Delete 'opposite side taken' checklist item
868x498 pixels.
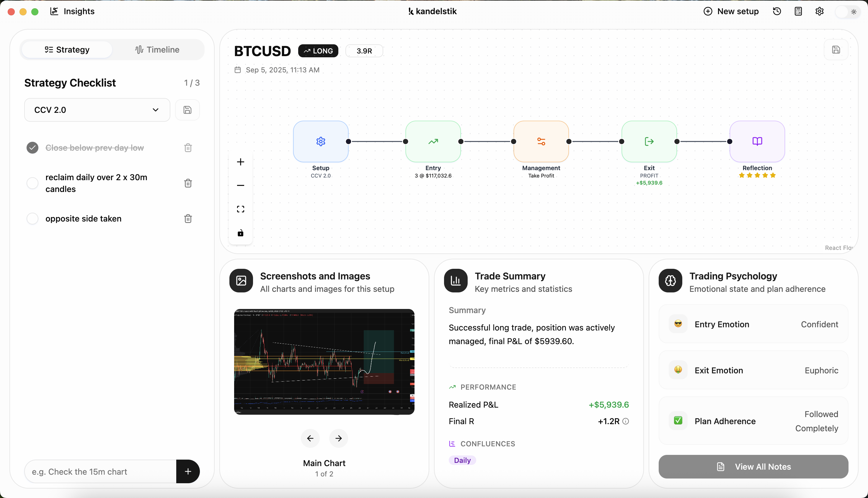coord(188,219)
